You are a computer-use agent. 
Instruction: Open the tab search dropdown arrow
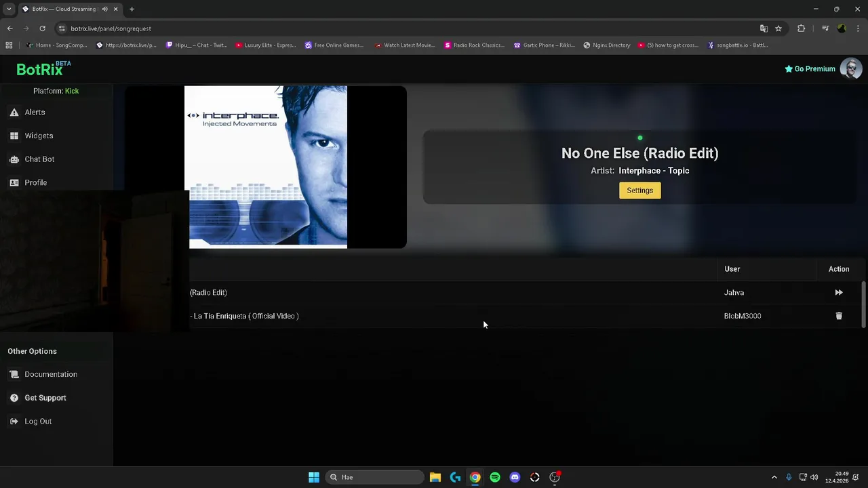pyautogui.click(x=8, y=9)
